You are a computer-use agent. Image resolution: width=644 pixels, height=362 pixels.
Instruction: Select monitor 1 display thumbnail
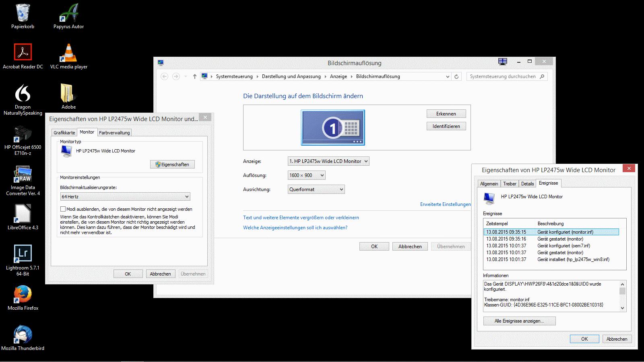click(x=333, y=128)
